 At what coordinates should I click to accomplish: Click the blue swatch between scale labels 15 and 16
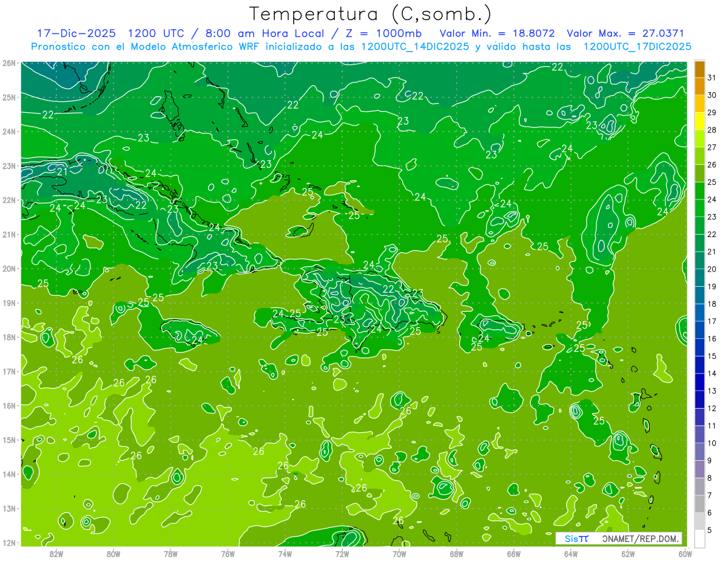699,347
